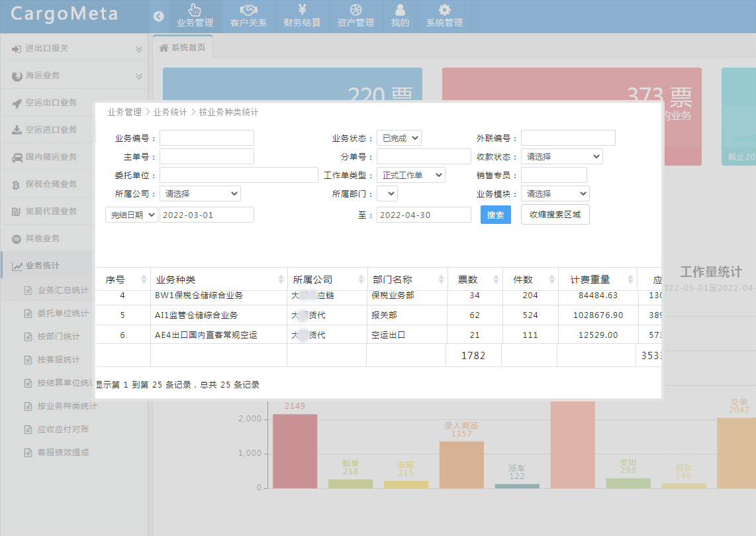The image size is (756, 536).
Task: Click the 2149 red chart bar
Action: pyautogui.click(x=295, y=451)
